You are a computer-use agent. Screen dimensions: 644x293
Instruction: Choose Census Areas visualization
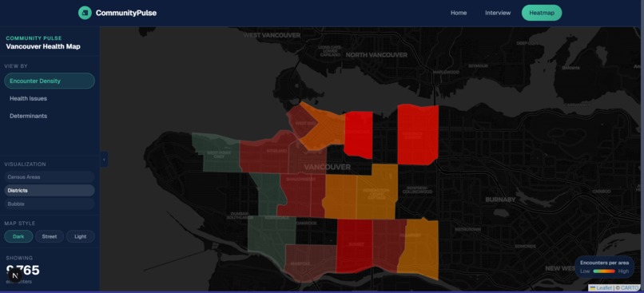[50, 177]
